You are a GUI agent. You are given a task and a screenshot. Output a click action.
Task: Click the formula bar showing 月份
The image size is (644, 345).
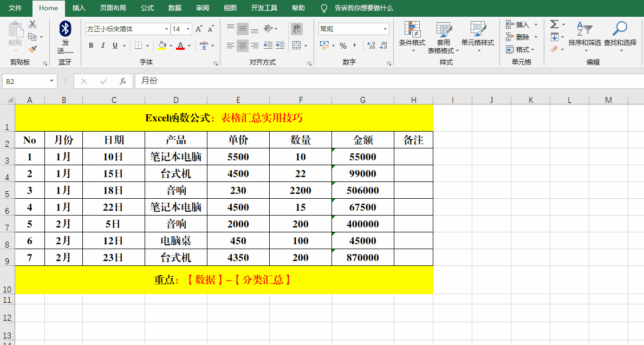pos(388,81)
